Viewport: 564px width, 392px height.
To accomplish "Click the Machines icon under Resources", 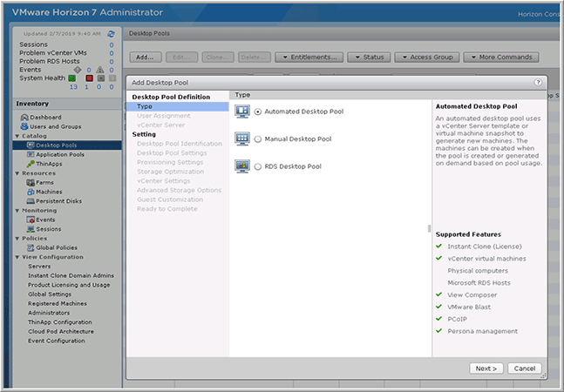I will [31, 192].
